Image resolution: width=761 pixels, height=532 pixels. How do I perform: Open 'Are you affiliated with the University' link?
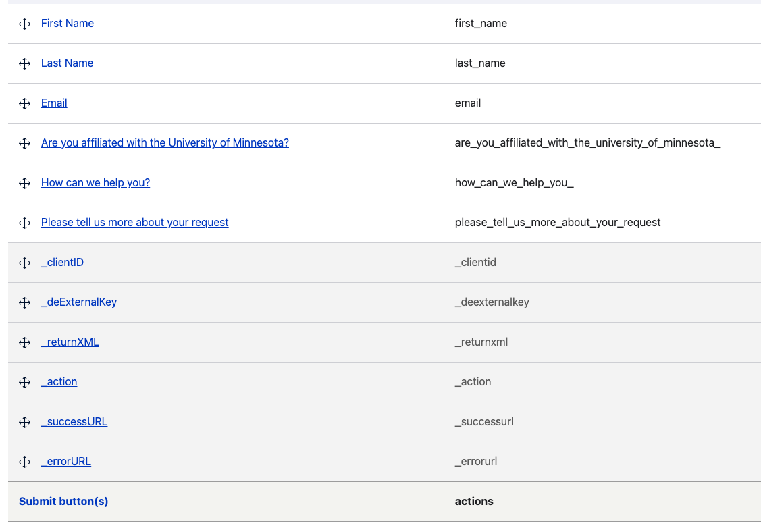point(165,143)
